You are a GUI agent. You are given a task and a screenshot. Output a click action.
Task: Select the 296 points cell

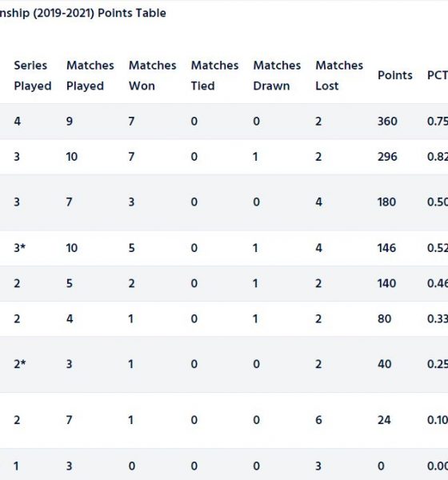[x=387, y=157]
